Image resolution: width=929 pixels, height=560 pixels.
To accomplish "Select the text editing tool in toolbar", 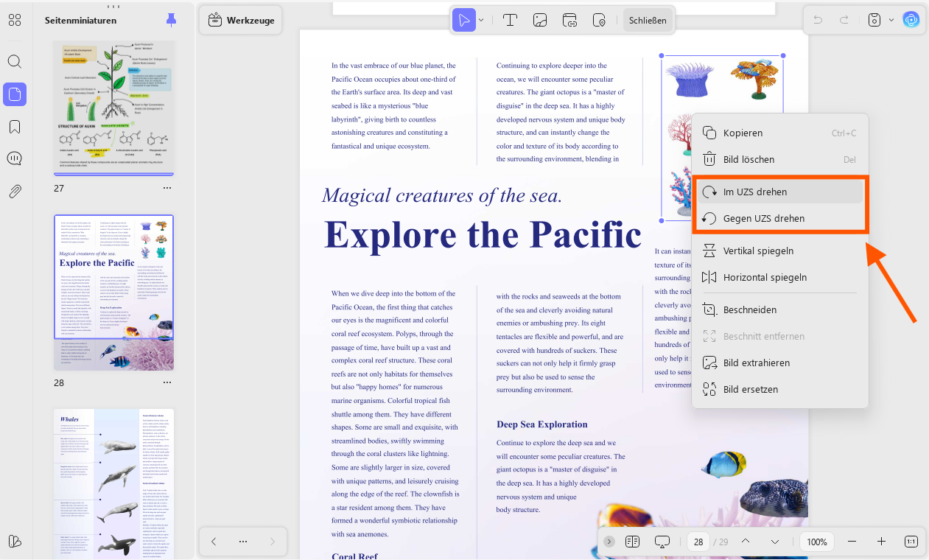I will [x=509, y=20].
